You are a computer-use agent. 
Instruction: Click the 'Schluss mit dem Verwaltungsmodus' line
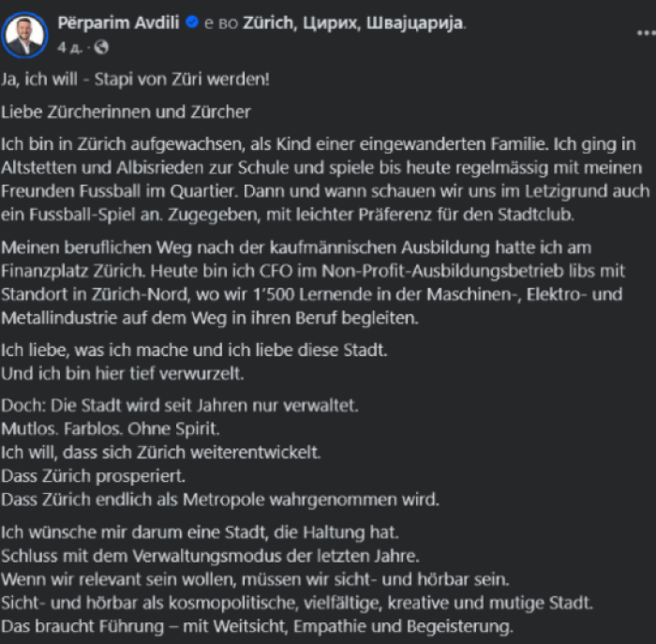point(210,556)
